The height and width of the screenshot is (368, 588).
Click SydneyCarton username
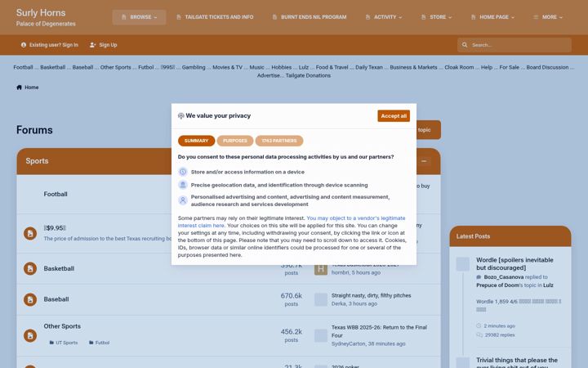348,343
